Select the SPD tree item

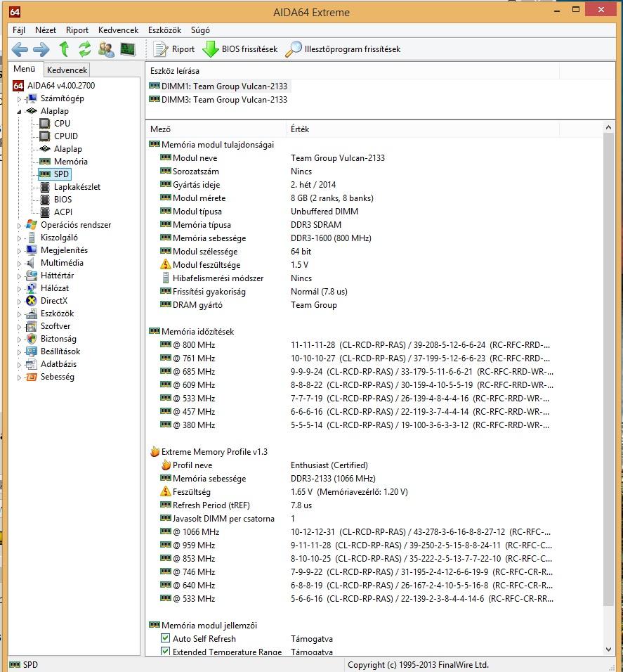click(x=54, y=174)
